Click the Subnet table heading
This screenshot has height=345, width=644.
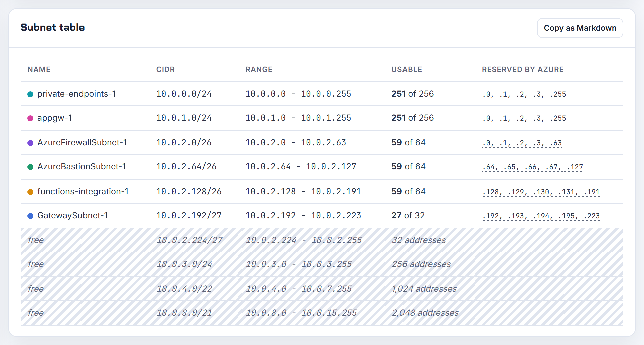click(53, 27)
